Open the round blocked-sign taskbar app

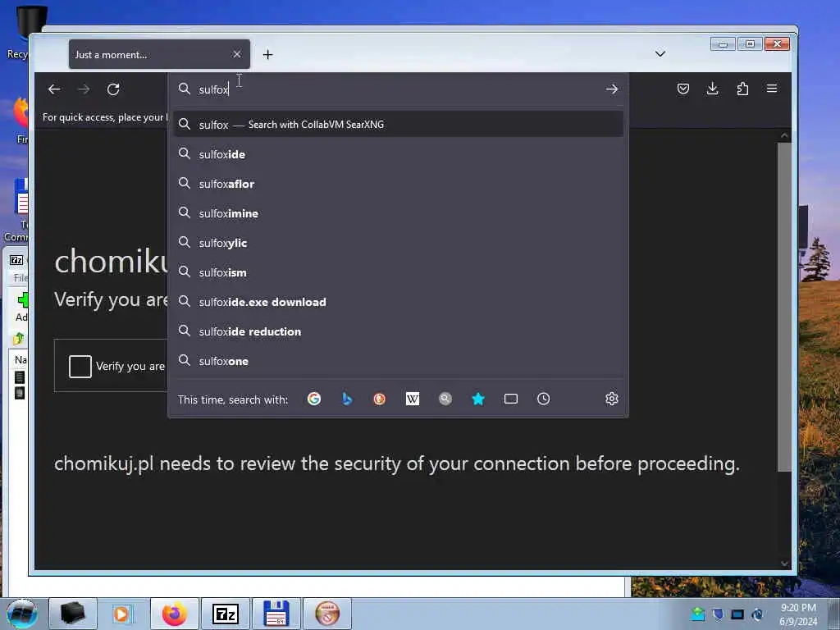point(327,614)
